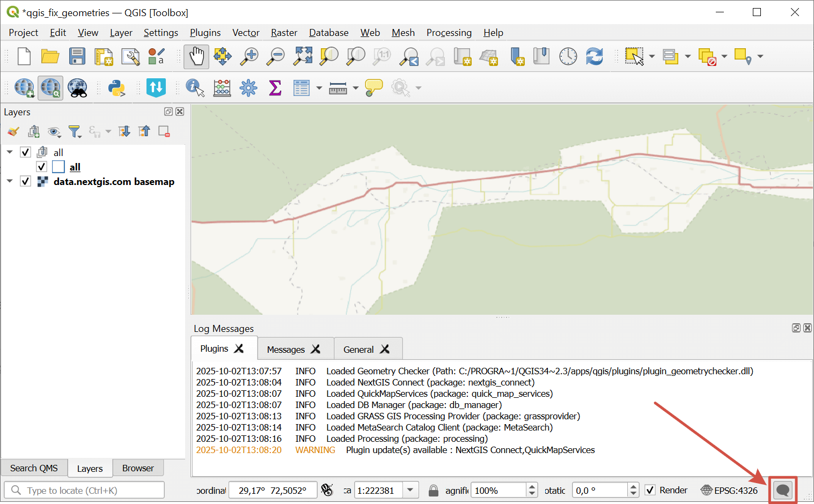Switch to the Messages log tab
The image size is (814, 504).
coord(286,350)
